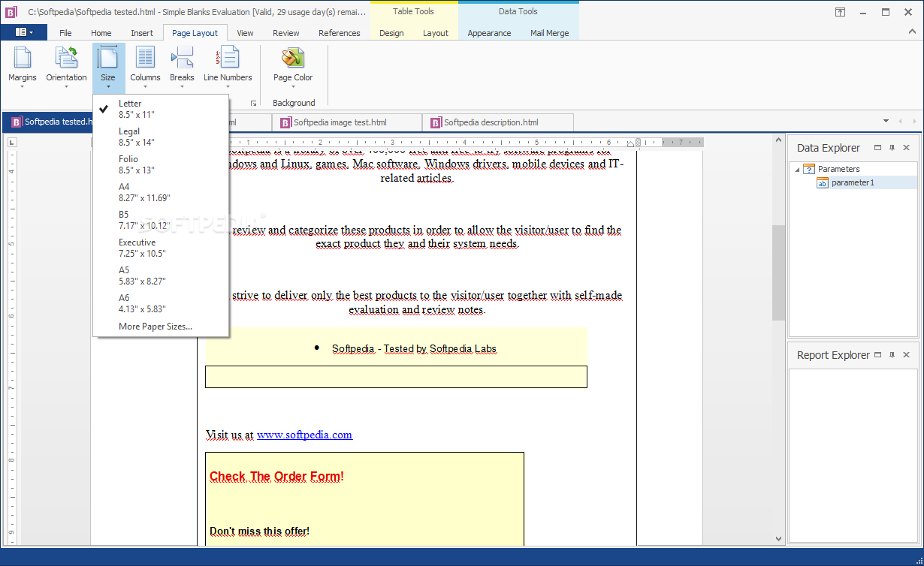Close the Size paper menu button
Screen dimensions: 924x566
[x=108, y=68]
